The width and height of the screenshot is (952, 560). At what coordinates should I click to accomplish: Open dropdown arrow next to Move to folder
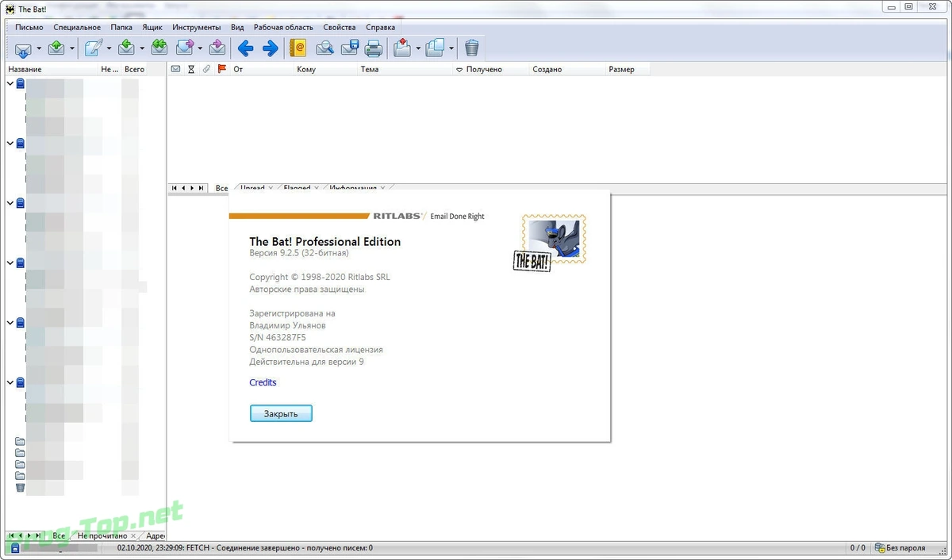click(417, 49)
